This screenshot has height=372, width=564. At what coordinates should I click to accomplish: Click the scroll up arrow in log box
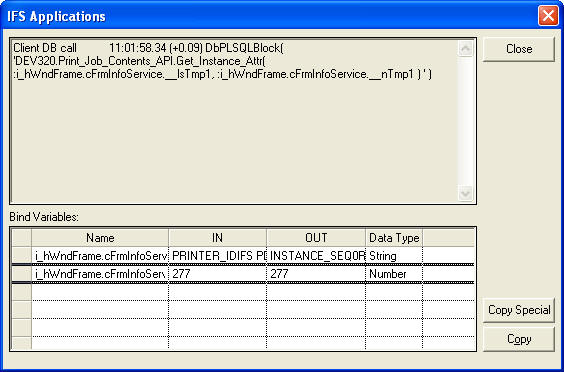[465, 49]
